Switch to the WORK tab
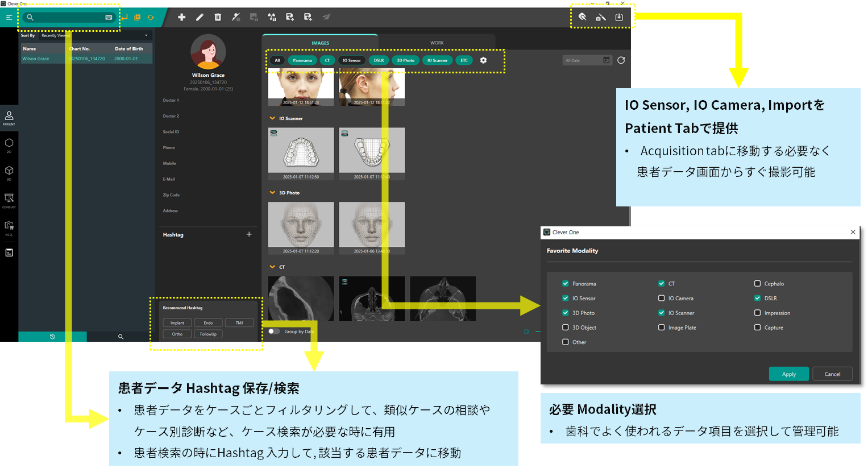The width and height of the screenshot is (868, 468). click(437, 43)
